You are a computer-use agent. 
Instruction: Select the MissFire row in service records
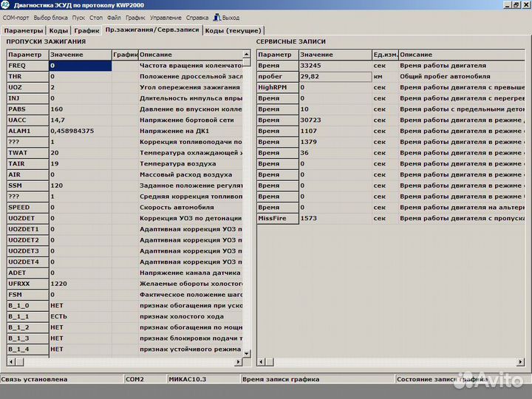[x=277, y=219]
